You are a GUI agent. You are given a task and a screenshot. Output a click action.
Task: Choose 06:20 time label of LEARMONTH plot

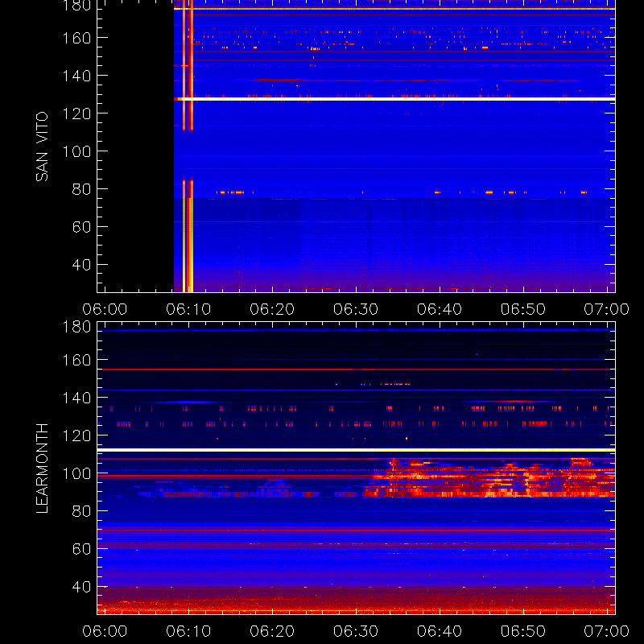coord(272,631)
